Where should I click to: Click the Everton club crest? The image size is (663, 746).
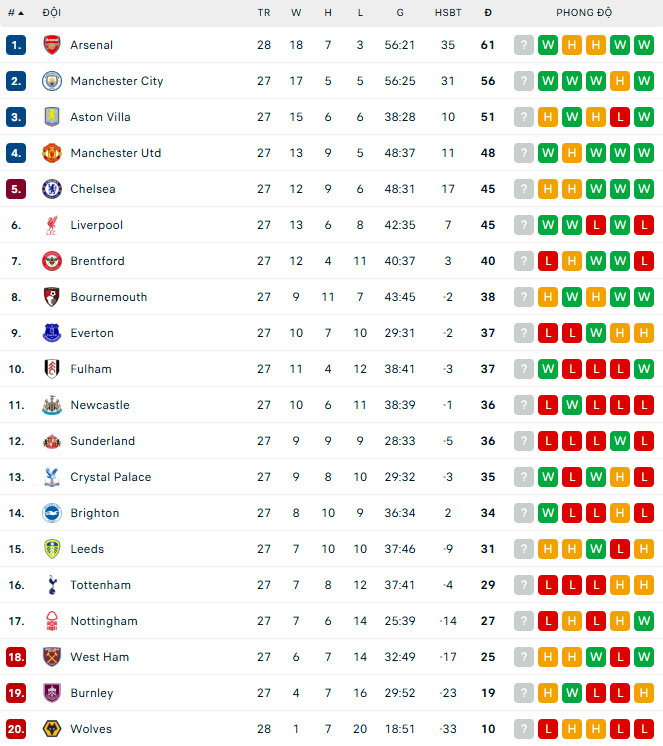pyautogui.click(x=52, y=333)
